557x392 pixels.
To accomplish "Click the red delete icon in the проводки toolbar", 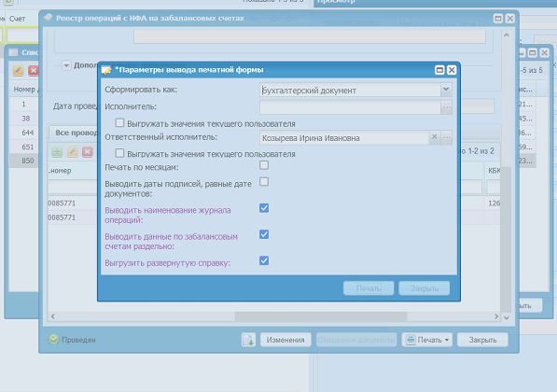I will (x=88, y=152).
